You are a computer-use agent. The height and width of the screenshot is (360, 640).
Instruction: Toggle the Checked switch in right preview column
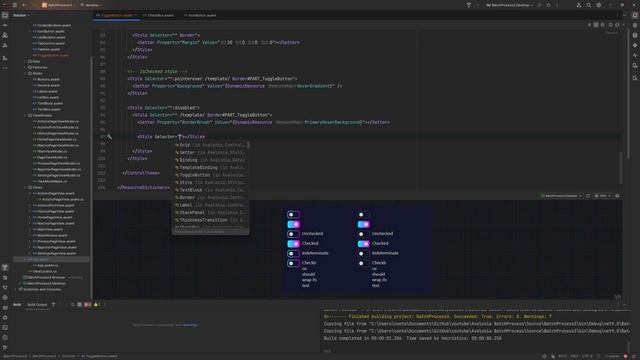click(x=363, y=244)
